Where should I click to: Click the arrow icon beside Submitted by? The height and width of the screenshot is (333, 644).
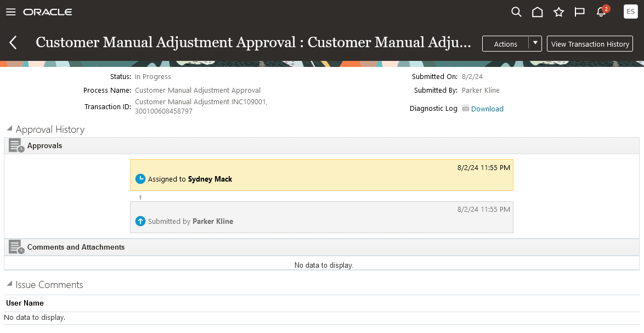click(x=140, y=221)
